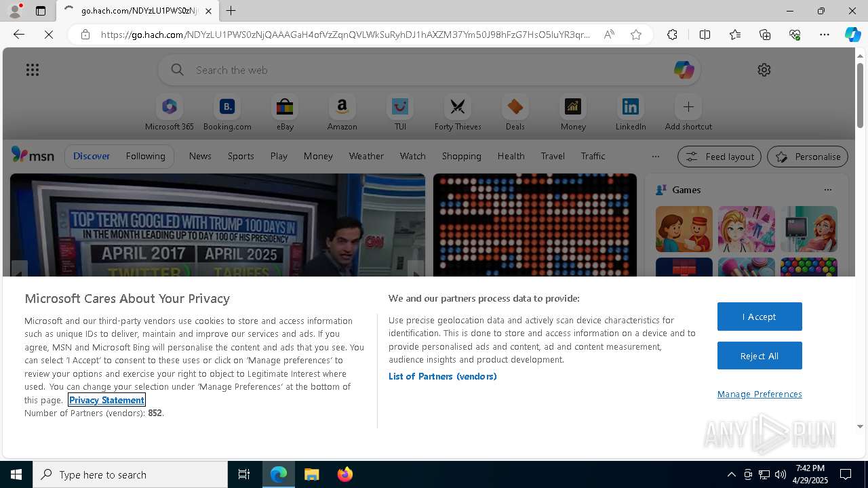Open the TUI shortcut
This screenshot has height=488, width=868.
pos(400,113)
